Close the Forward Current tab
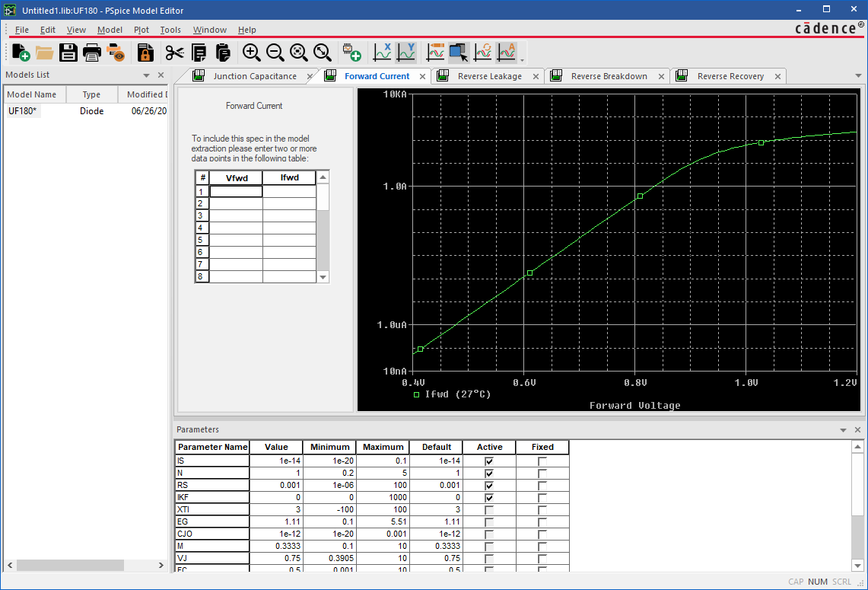Screen dimensions: 868x590 tap(422, 76)
